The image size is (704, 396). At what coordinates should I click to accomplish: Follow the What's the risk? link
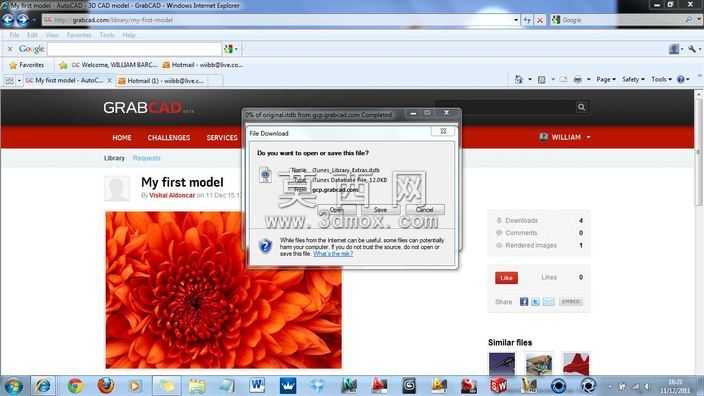pyautogui.click(x=333, y=254)
